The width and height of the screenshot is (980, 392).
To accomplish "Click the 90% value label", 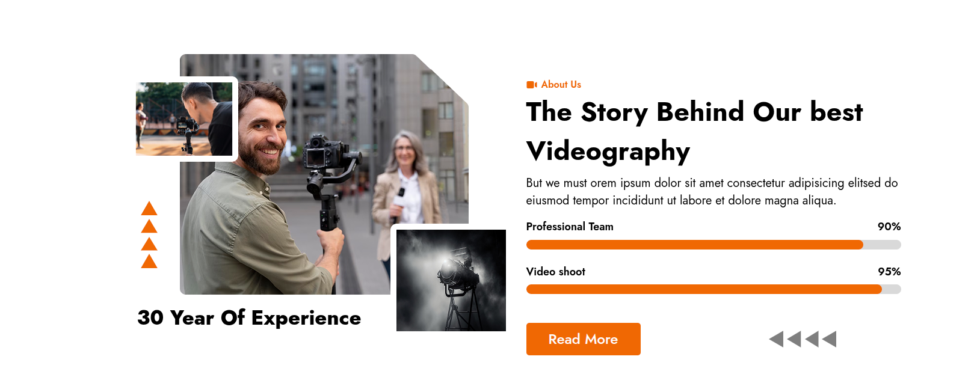I will tap(889, 227).
